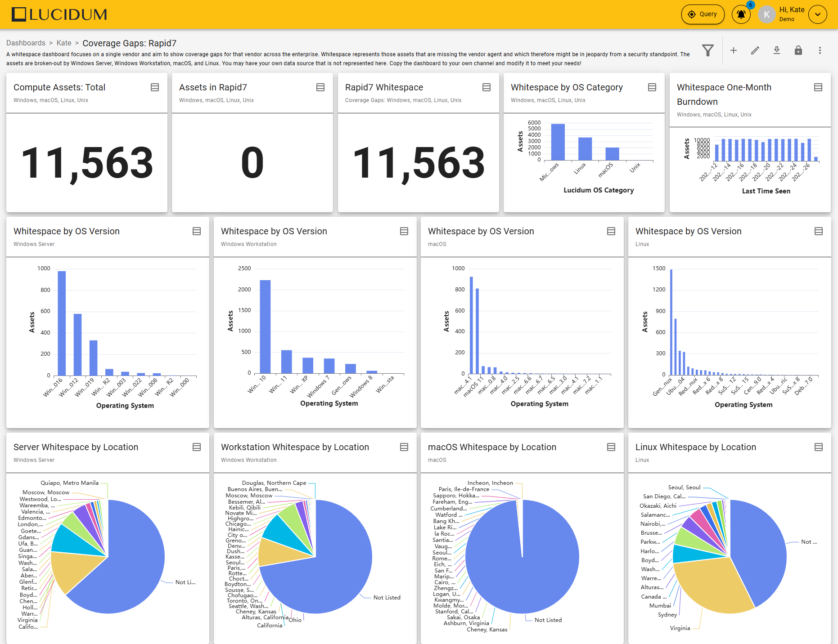Click Douglas, Northern Cape pie label
The image size is (838, 644).
tap(274, 483)
